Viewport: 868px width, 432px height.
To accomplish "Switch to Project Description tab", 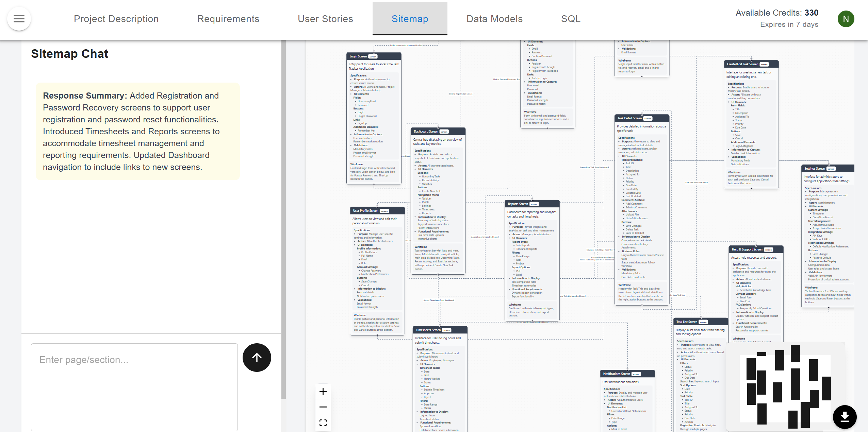I will pos(116,19).
